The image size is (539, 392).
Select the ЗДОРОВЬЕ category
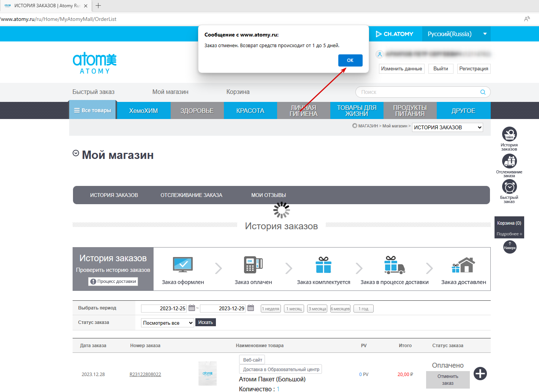point(197,111)
